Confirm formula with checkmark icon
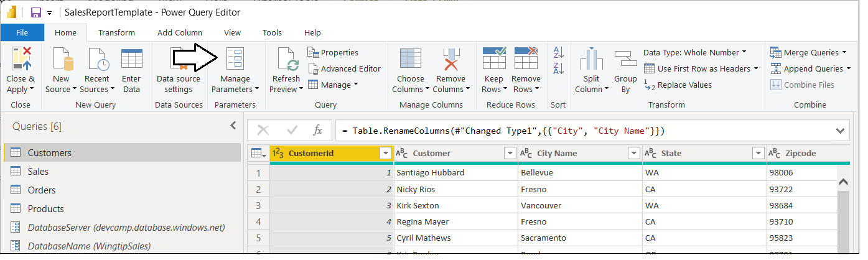Screen dimensions: 868x260 tap(291, 130)
